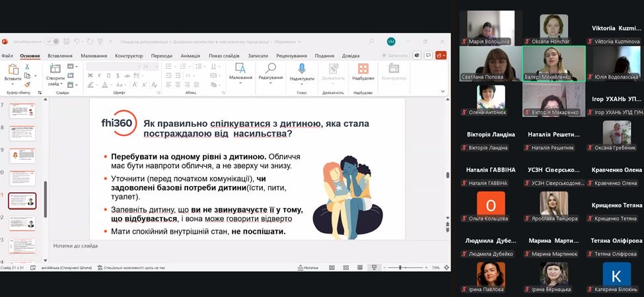This screenshot has height=297, width=644.
Task: Click the Створити слайд icon
Action: pyautogui.click(x=54, y=69)
